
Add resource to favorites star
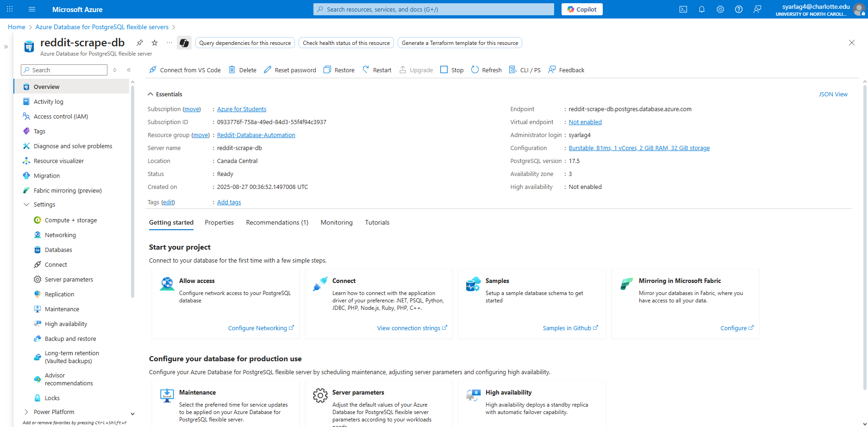pos(155,43)
